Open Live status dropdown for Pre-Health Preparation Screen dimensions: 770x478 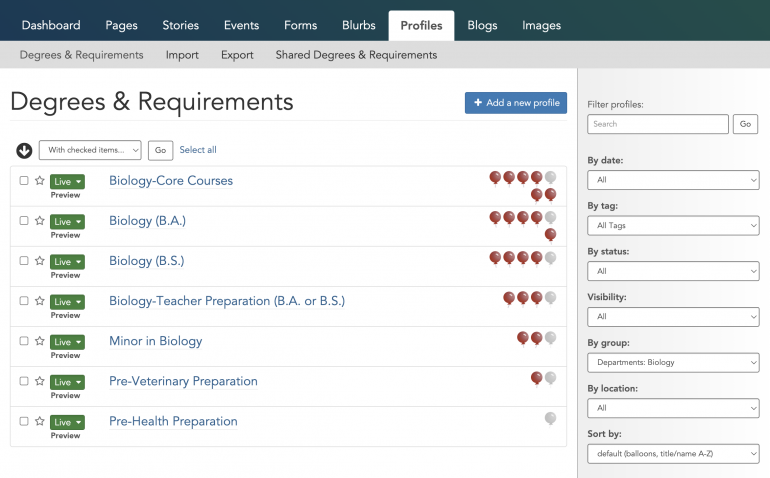pyautogui.click(x=67, y=422)
